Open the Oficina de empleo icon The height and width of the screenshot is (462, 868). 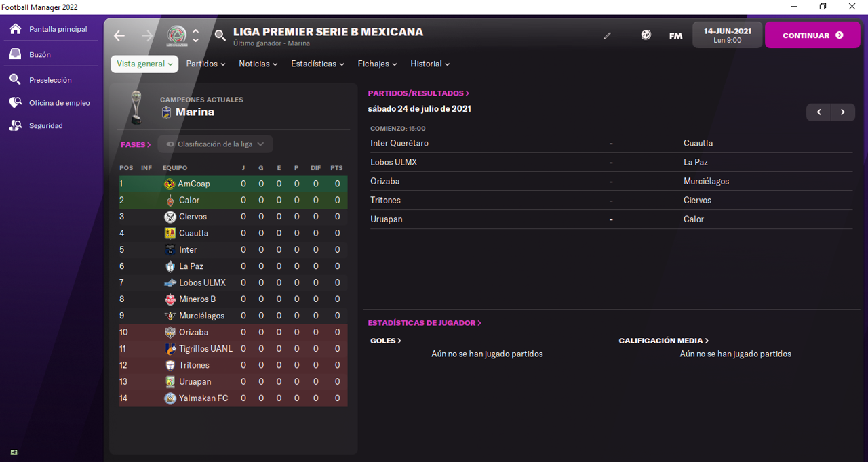tap(15, 102)
